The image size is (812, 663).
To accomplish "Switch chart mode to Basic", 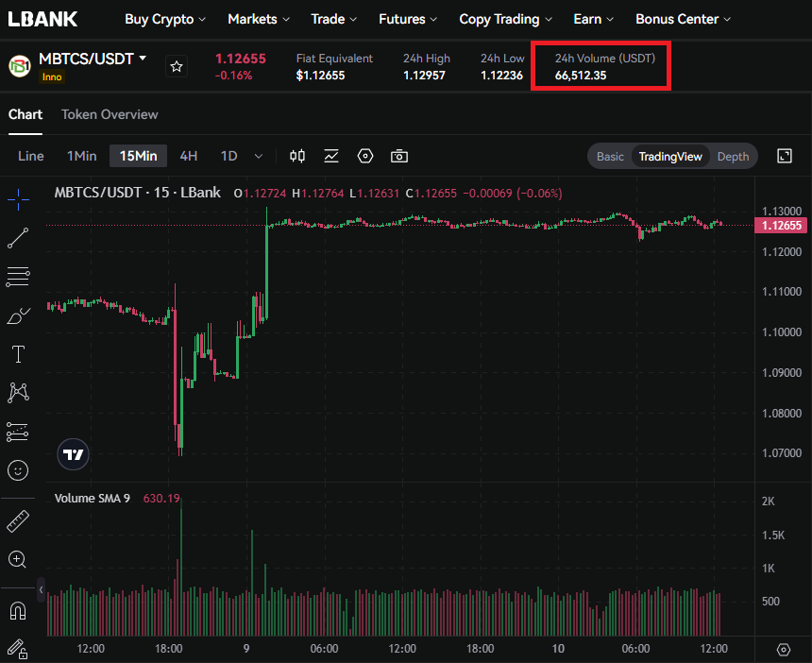I will point(610,157).
